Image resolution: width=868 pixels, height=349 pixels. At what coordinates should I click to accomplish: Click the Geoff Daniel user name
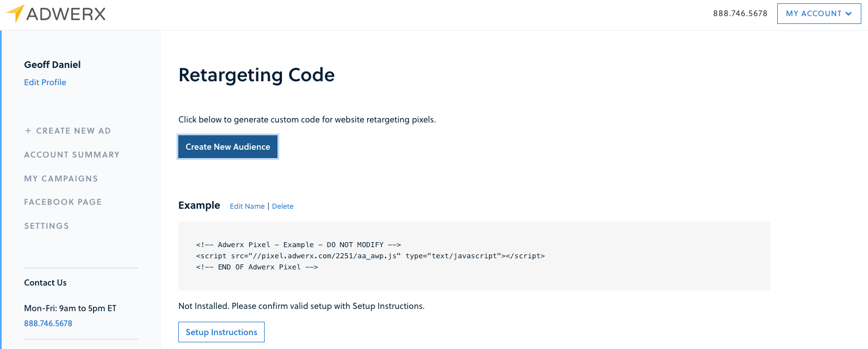coord(52,65)
